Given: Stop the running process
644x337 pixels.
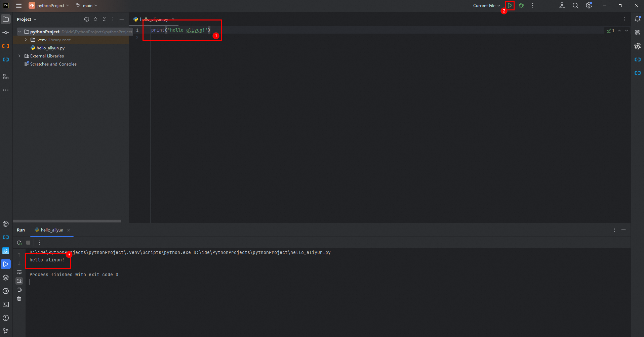Looking at the screenshot, I should 28,243.
